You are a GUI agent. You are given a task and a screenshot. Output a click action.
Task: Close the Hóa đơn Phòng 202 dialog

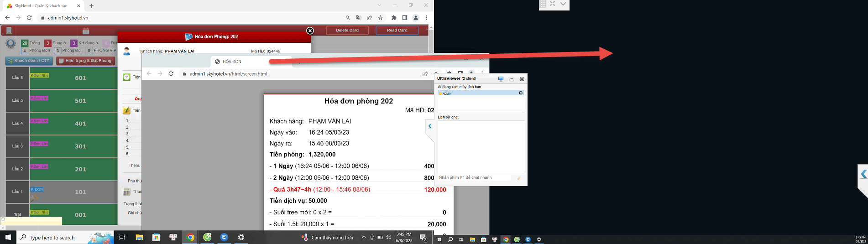(x=310, y=31)
